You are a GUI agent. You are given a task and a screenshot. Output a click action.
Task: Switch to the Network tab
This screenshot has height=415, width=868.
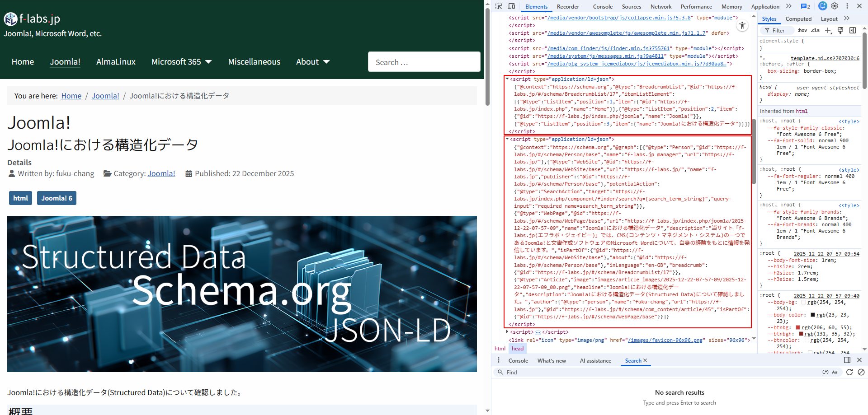660,7
